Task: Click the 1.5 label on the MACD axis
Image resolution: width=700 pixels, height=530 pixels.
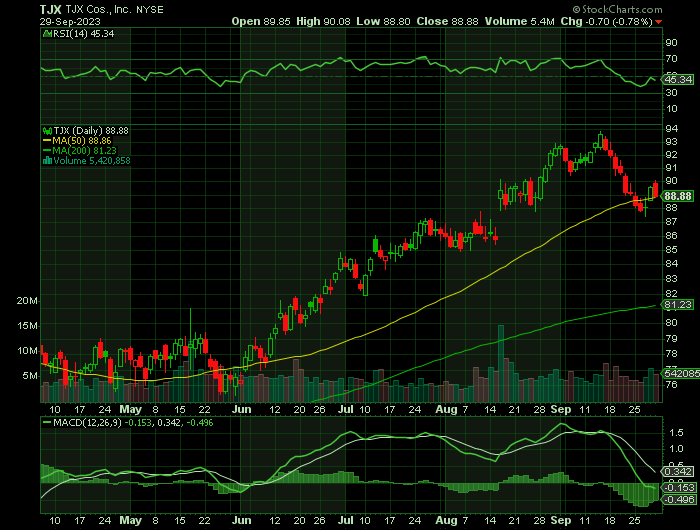Action: point(676,433)
